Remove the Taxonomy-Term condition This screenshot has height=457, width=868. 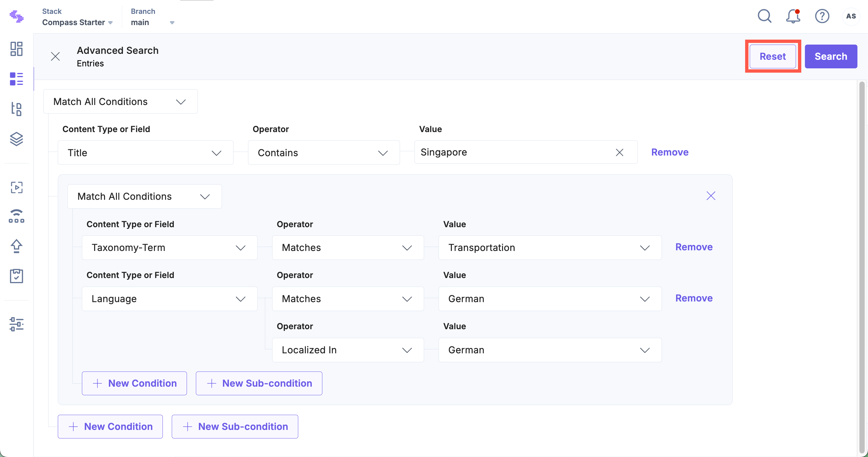pos(694,247)
